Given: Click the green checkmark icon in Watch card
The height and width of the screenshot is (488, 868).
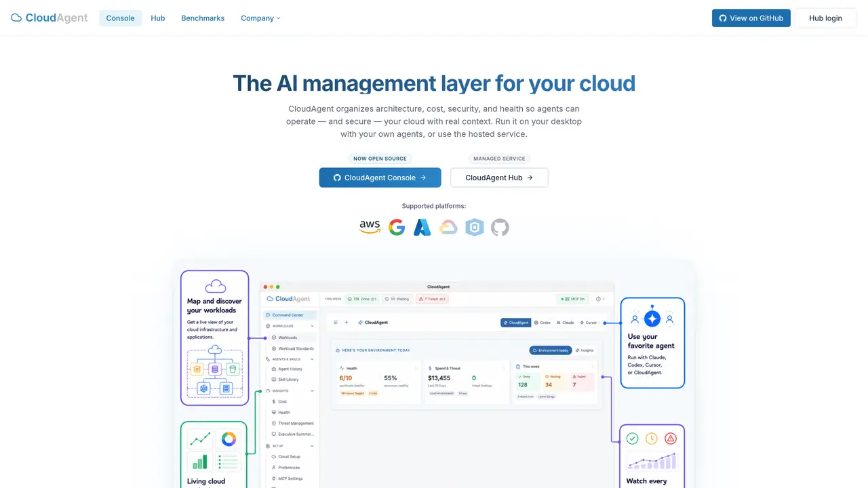Looking at the screenshot, I should 632,439.
